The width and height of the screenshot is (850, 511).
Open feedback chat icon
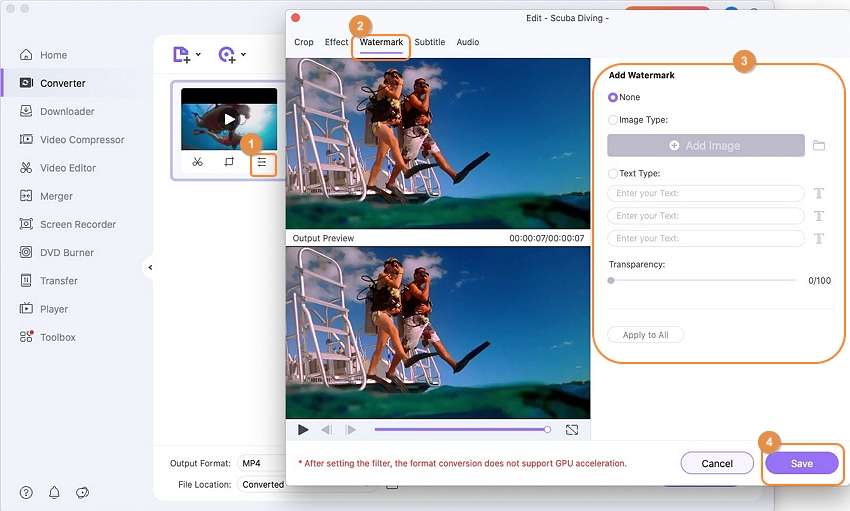[x=82, y=492]
